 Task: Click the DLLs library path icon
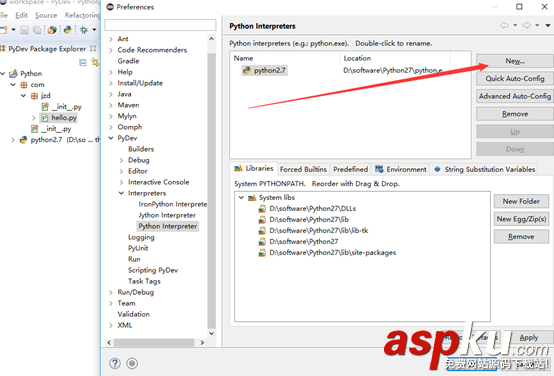262,208
